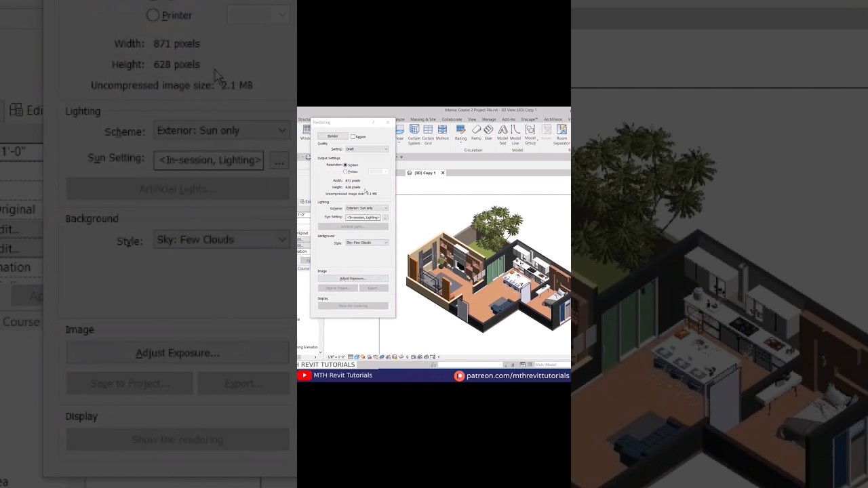The image size is (868, 488).
Task: Expand the Railing tool dropdown arrow
Action: (460, 142)
